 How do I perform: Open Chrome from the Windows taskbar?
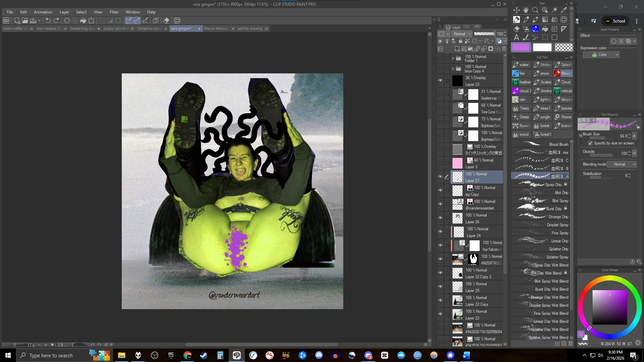tap(187, 355)
